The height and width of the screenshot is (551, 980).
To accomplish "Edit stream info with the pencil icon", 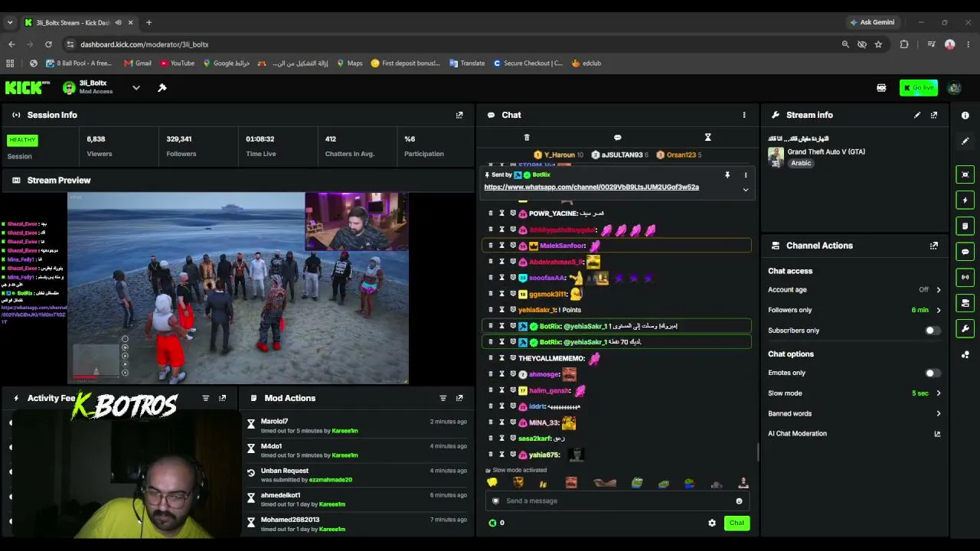I will click(917, 115).
